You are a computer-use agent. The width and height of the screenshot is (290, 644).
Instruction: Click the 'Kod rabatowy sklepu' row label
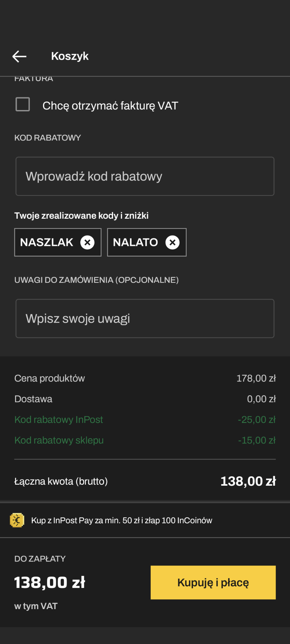[59, 440]
